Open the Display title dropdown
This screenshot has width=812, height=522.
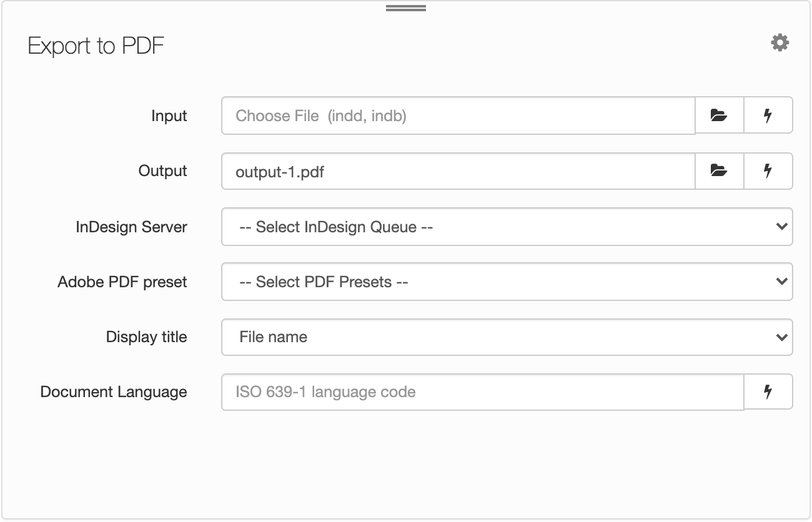coord(507,337)
